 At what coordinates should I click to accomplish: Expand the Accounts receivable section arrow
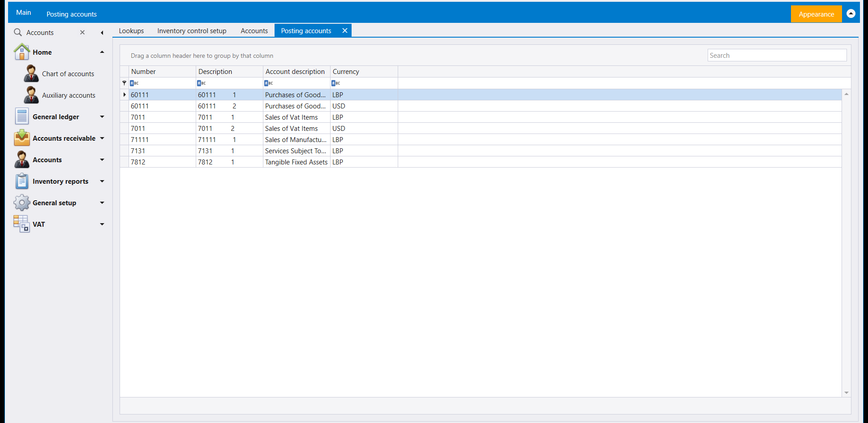click(102, 138)
